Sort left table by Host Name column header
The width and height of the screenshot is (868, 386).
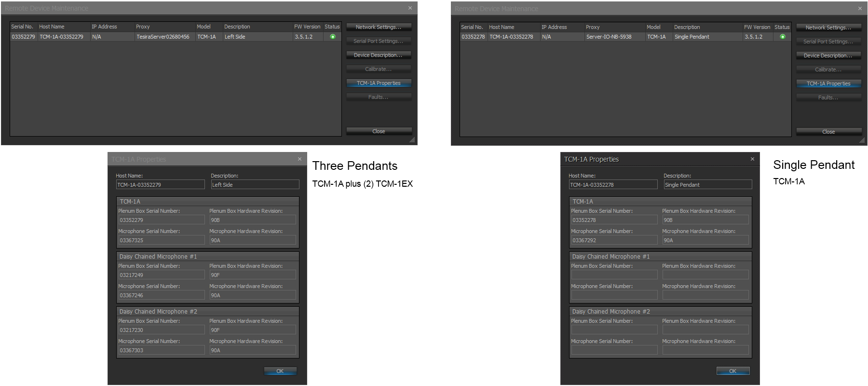click(x=64, y=27)
